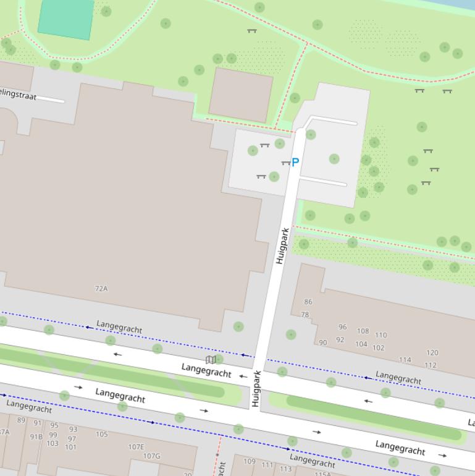Click house number 115A

(x=322, y=474)
